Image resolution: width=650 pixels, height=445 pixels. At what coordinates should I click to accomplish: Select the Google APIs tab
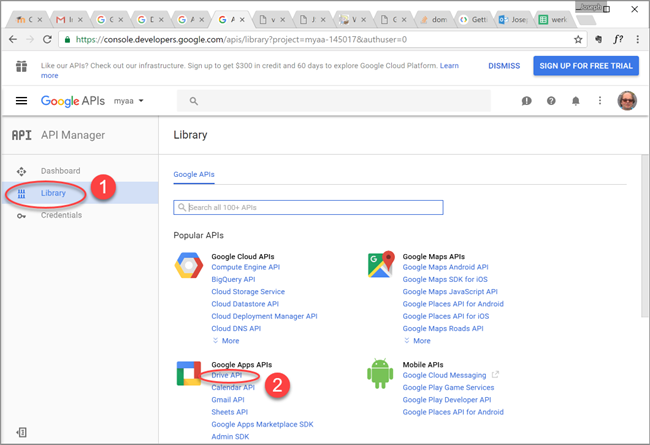point(194,175)
